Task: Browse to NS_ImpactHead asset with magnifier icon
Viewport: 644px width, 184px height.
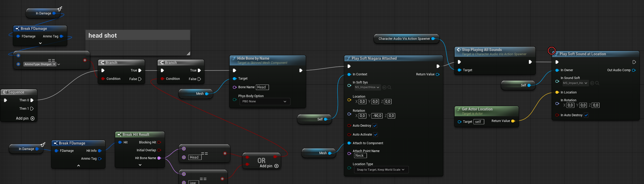Action: 389,87
